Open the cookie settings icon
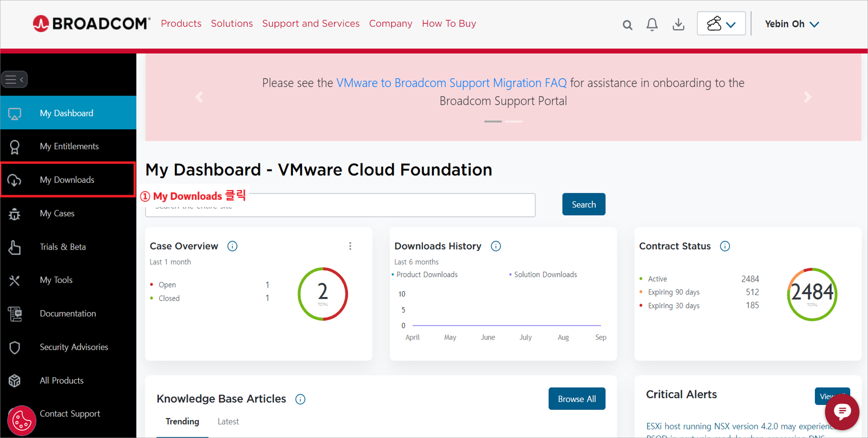This screenshot has height=438, width=868. 22,420
